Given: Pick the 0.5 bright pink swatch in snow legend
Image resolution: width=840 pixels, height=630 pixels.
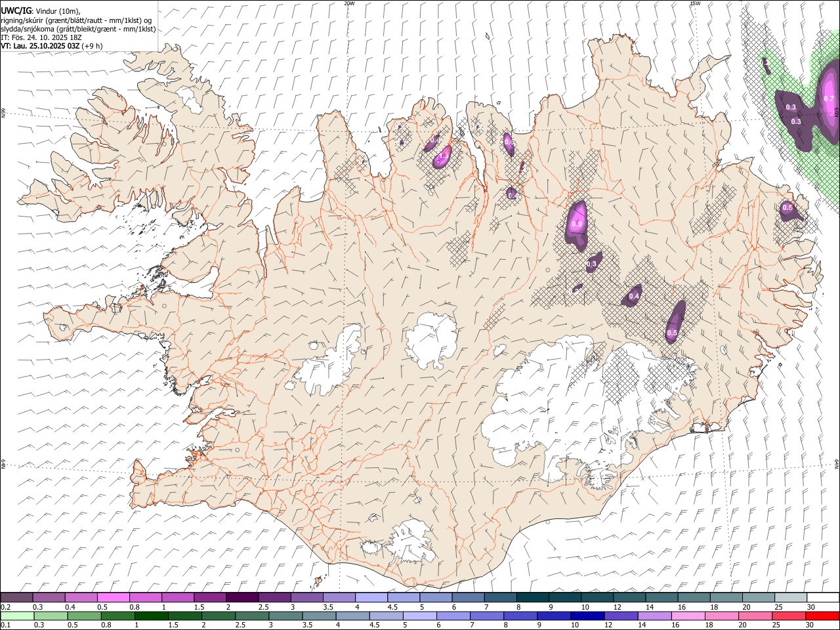Looking at the screenshot, I should (113, 597).
